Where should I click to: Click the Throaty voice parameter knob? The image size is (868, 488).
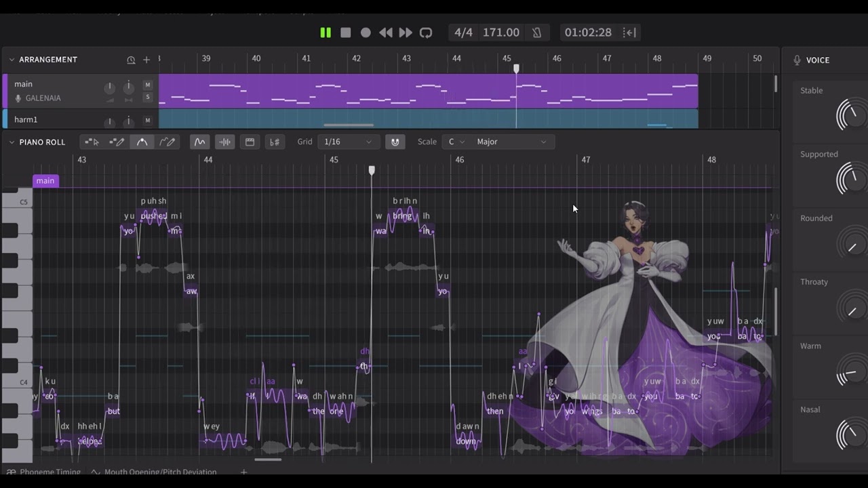(x=850, y=306)
